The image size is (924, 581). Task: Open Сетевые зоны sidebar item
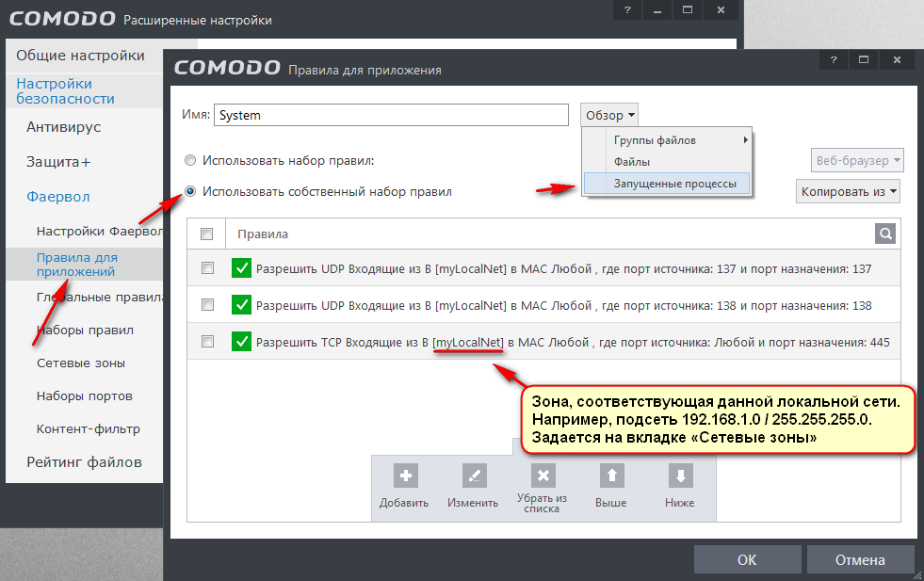coord(81,363)
